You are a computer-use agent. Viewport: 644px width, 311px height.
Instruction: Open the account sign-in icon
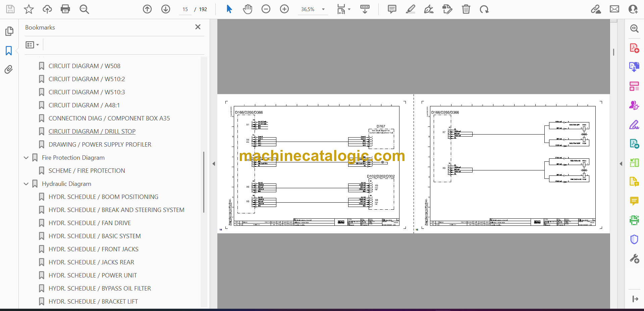pos(633,9)
